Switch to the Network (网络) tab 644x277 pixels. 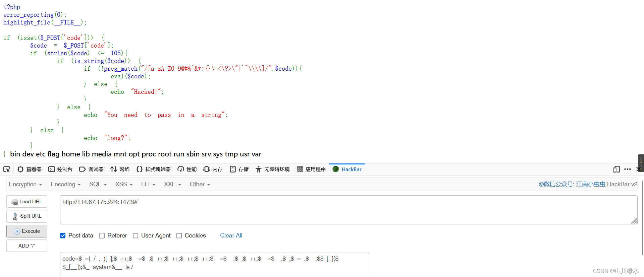[120, 169]
